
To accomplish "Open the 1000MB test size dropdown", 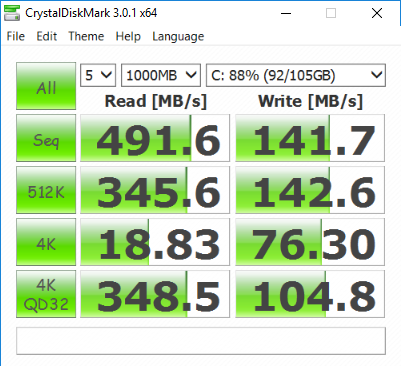I will click(x=161, y=75).
